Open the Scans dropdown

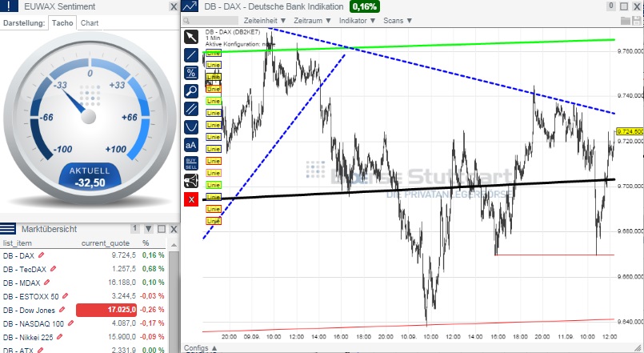pyautogui.click(x=397, y=21)
